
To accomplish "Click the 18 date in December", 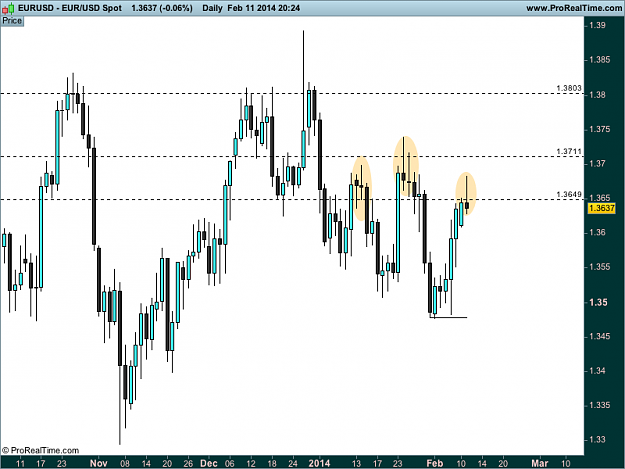I will coord(272,463).
